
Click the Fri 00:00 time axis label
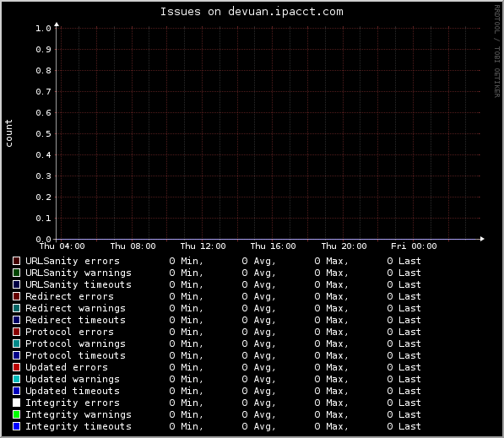pos(414,246)
